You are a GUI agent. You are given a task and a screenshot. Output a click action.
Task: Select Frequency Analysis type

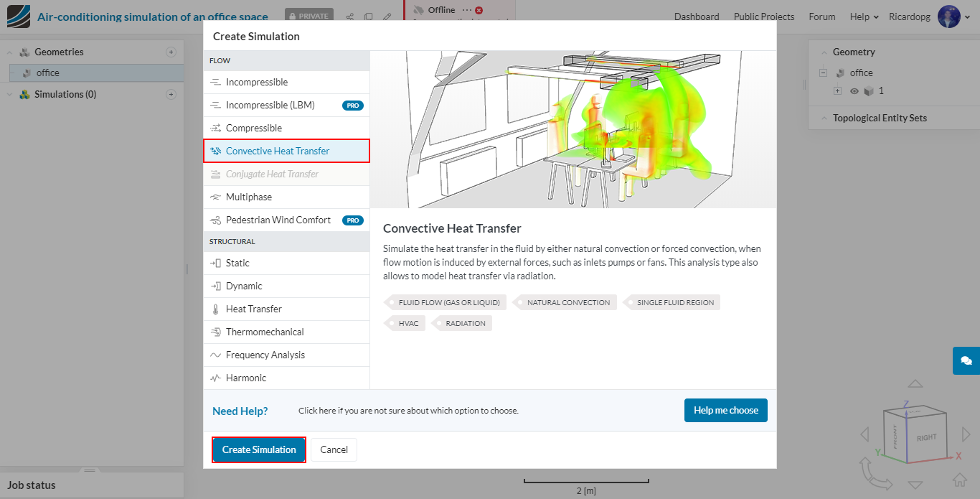pyautogui.click(x=286, y=355)
